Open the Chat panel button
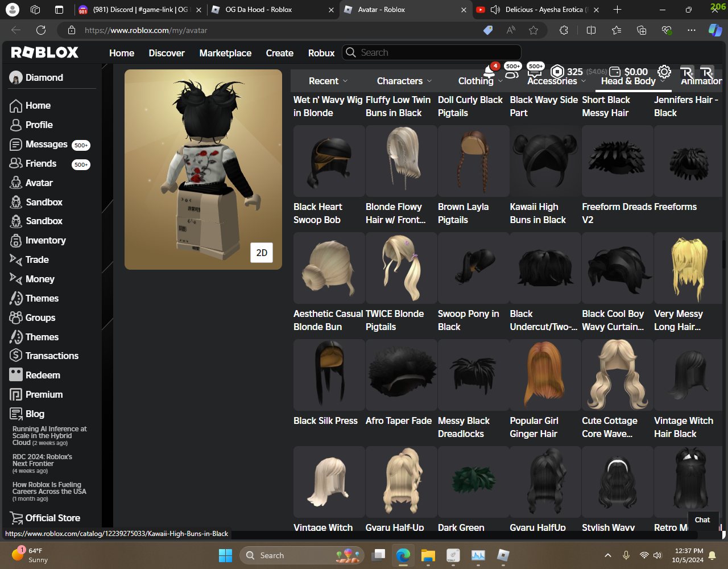728x569 pixels. [702, 519]
